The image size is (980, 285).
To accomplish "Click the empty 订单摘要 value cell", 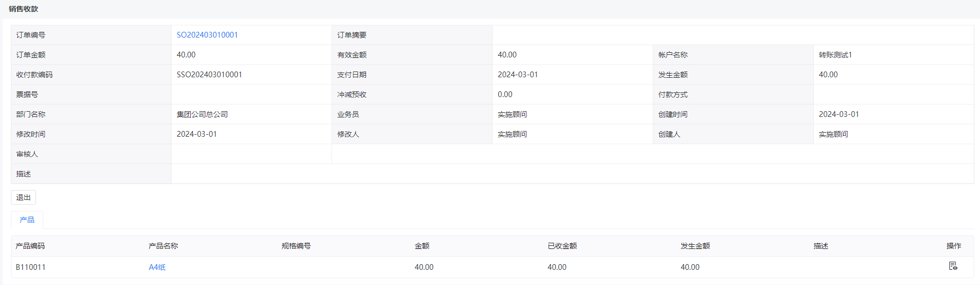I will [733, 35].
